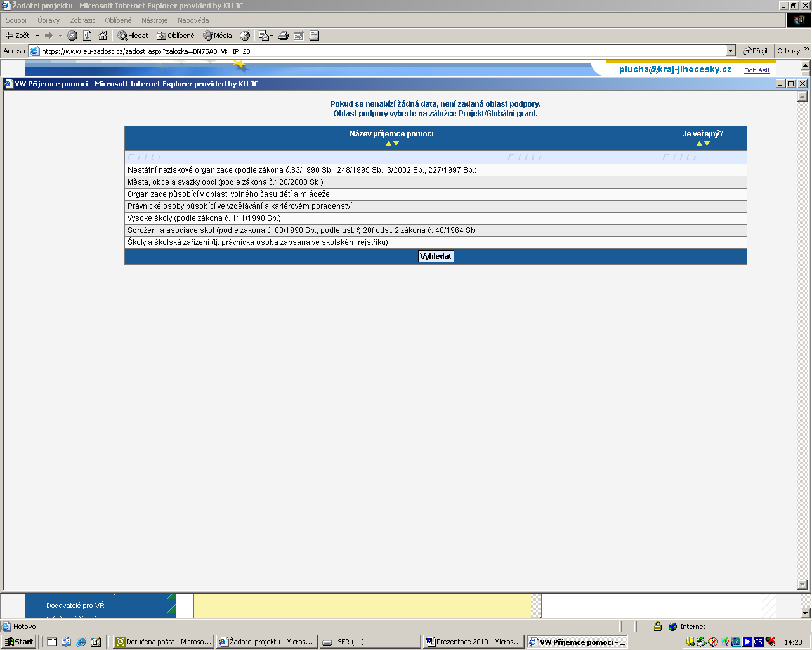The height and width of the screenshot is (650, 812).
Task: Click the Windows flag throbber icon
Action: pos(799,20)
